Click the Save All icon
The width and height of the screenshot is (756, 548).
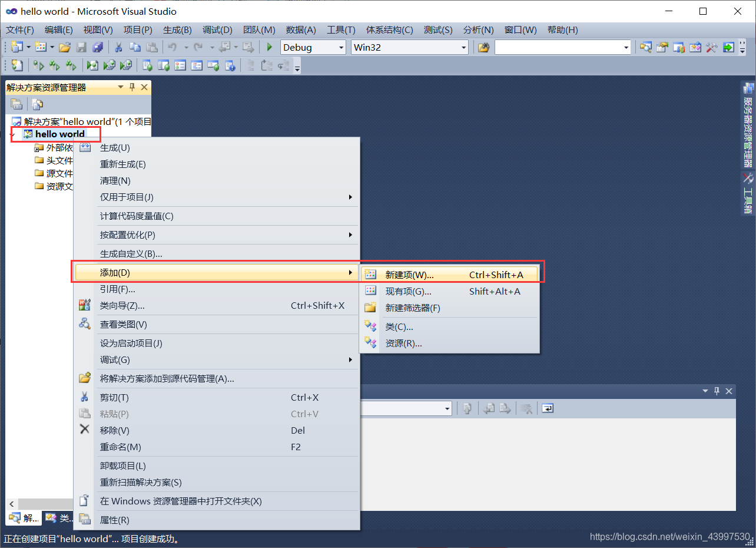98,47
